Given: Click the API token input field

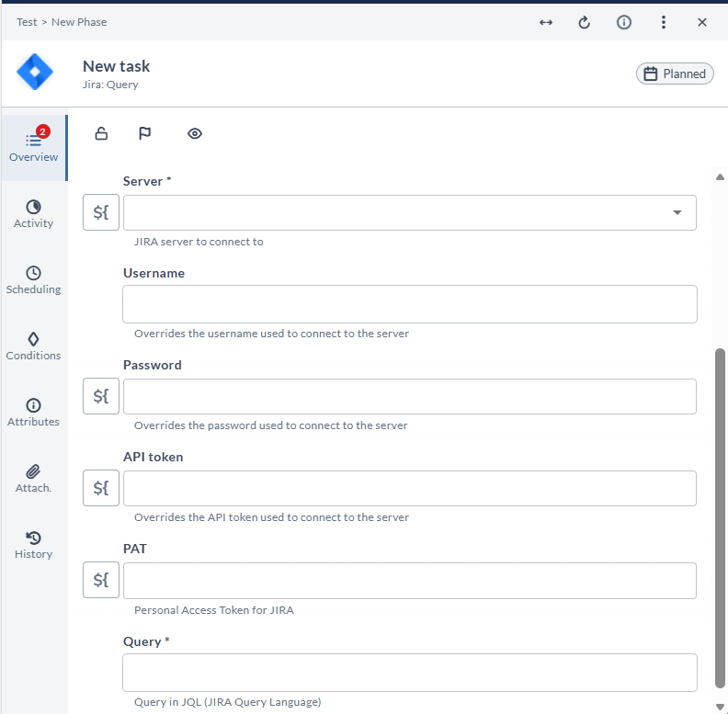Looking at the screenshot, I should point(410,488).
